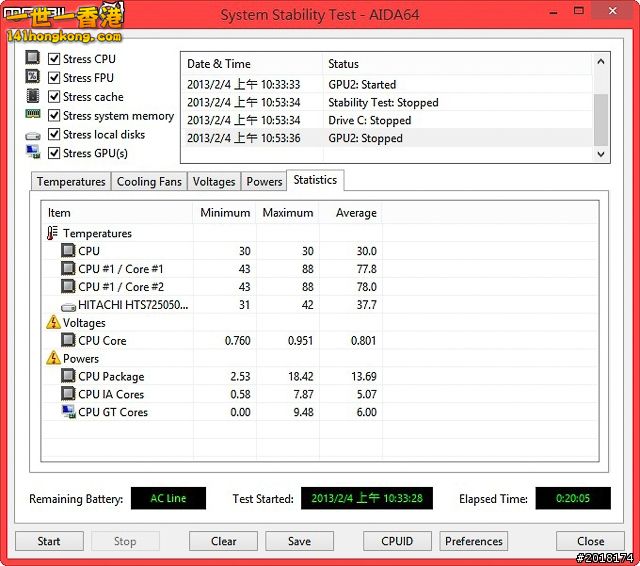Disable the Stress GPU(s) checkbox
The image size is (640, 566).
pos(55,154)
